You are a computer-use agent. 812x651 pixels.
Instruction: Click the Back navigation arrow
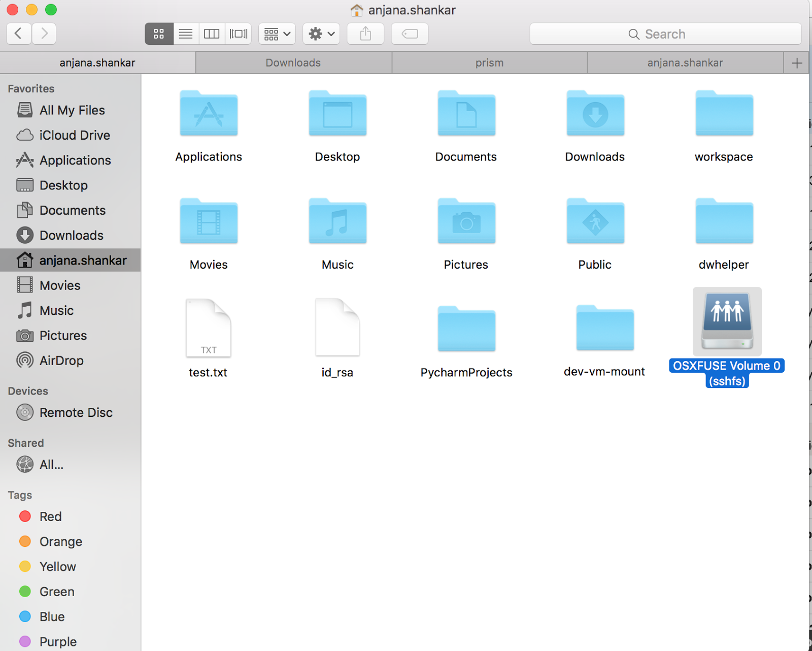[19, 34]
